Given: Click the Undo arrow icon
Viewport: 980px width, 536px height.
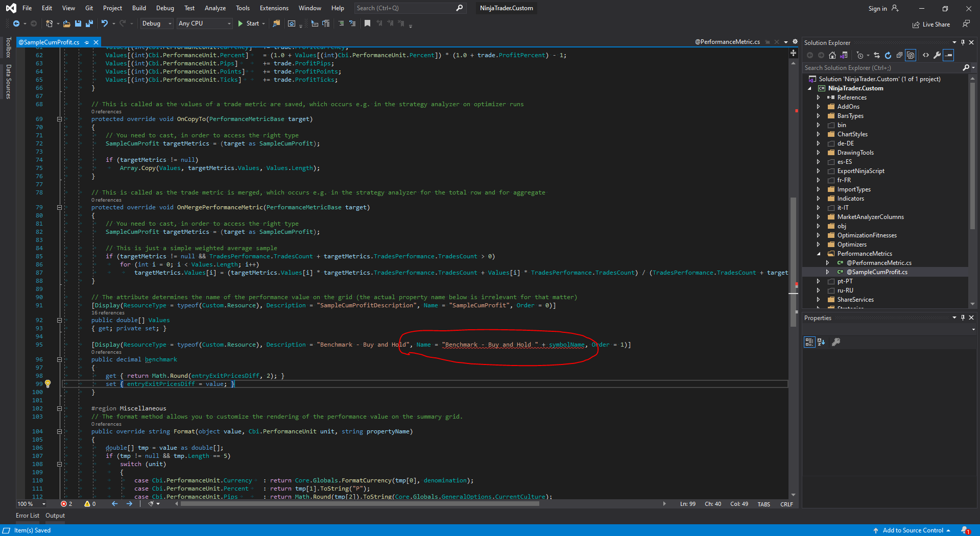Looking at the screenshot, I should (105, 23).
